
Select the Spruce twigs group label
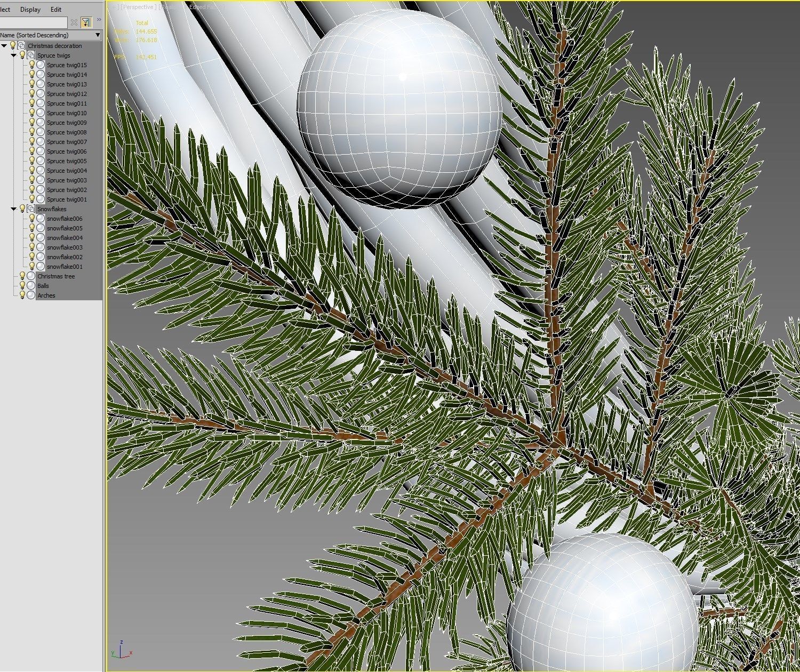54,55
